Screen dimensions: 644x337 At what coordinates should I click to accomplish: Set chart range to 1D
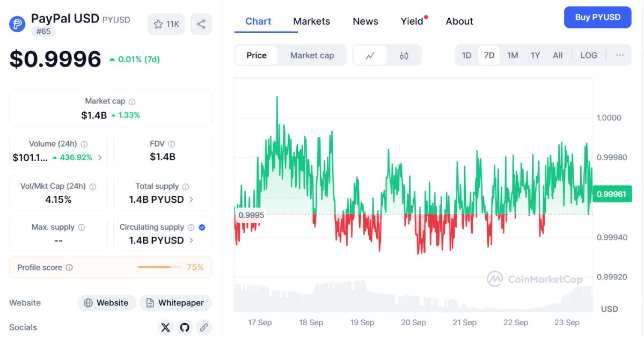[466, 55]
